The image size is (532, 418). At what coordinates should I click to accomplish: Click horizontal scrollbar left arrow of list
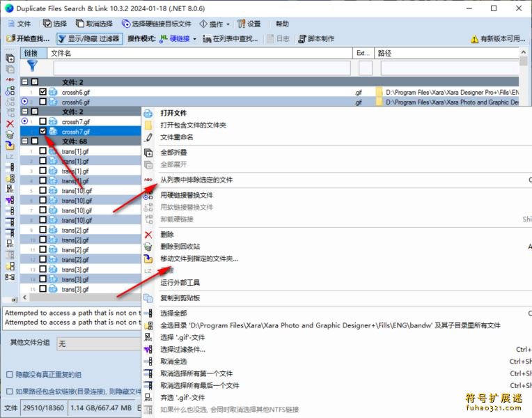[x=25, y=297]
